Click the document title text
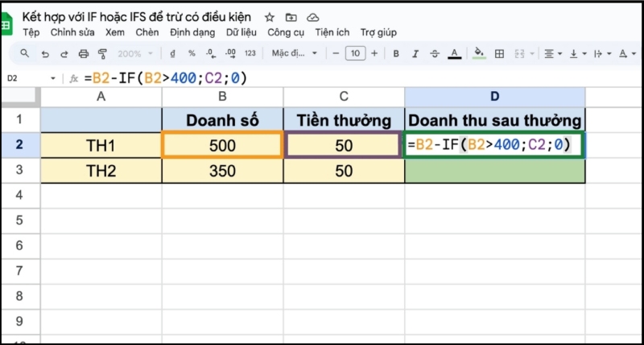644x345 pixels. point(136,17)
